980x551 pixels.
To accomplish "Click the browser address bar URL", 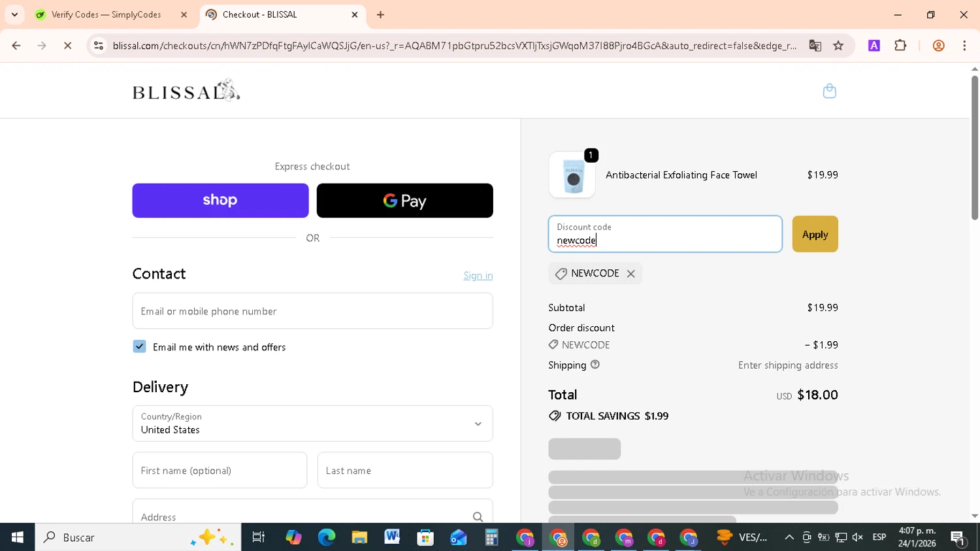I will click(x=454, y=46).
